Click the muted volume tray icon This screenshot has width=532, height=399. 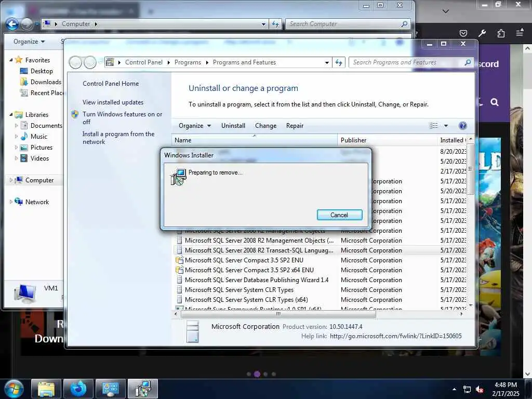480,390
